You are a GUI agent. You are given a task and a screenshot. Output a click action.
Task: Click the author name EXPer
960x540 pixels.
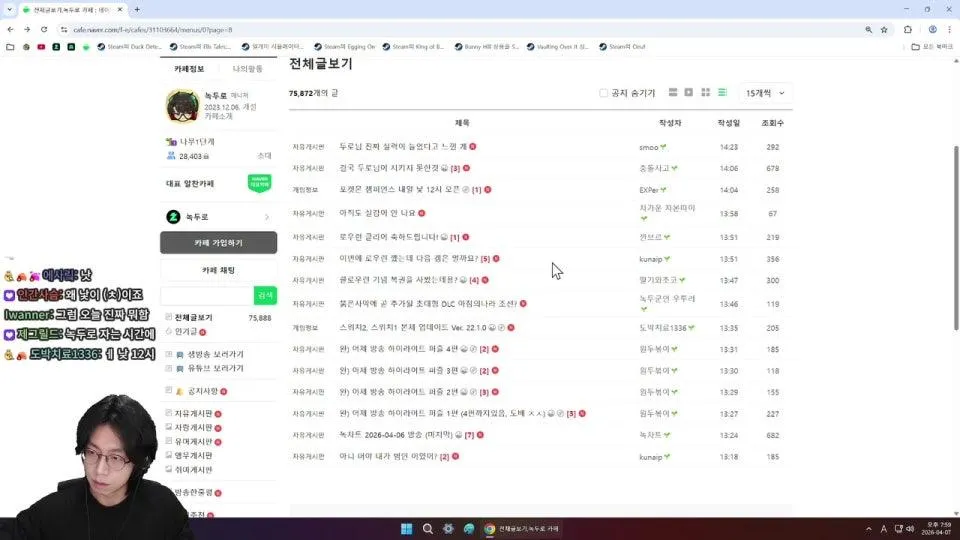coord(648,190)
